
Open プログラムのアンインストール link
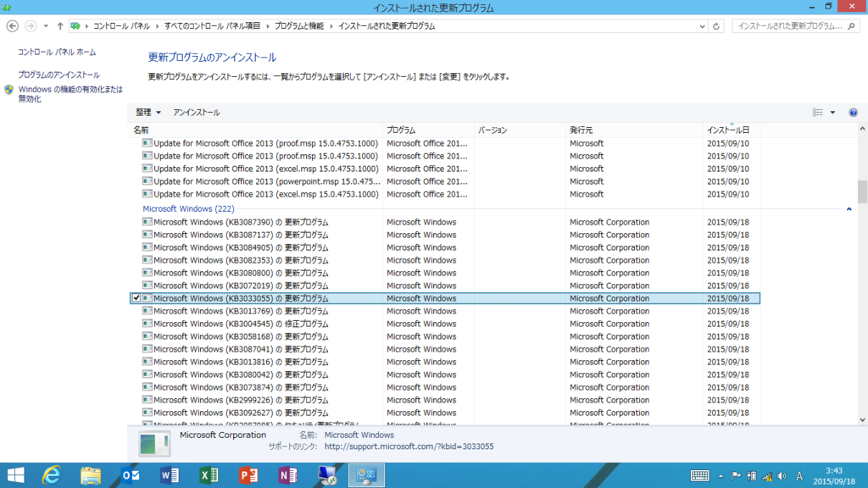point(58,75)
